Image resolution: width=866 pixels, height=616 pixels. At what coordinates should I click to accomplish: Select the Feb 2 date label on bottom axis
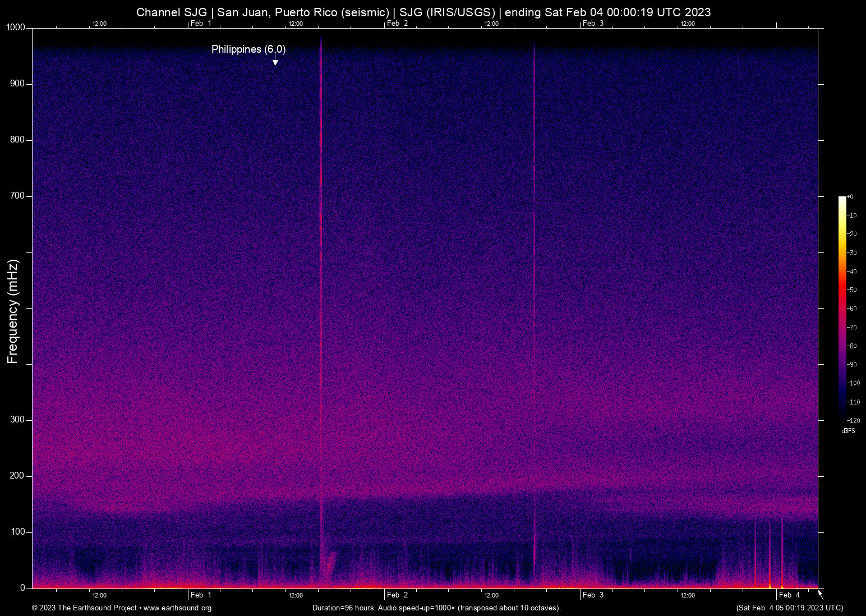397,595
